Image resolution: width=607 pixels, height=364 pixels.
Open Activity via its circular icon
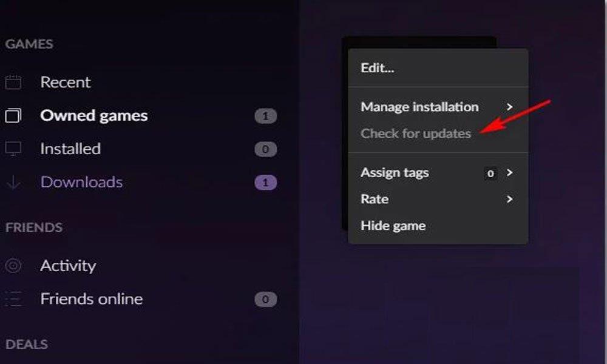coord(13,266)
